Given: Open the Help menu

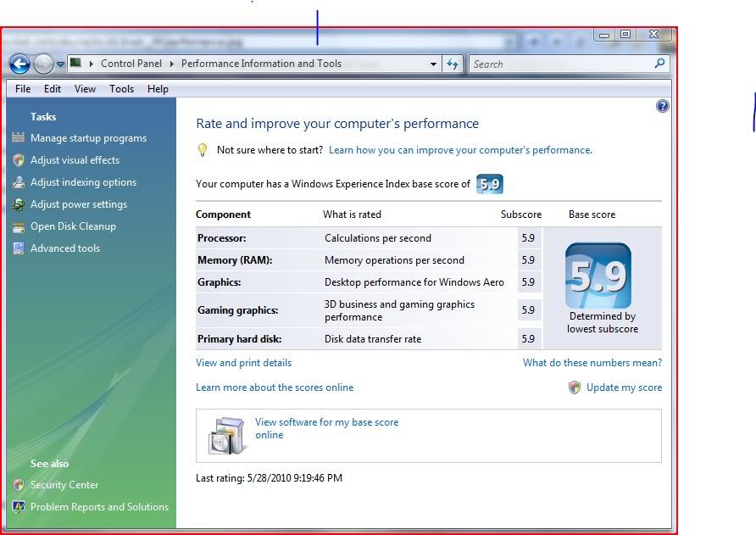Looking at the screenshot, I should (158, 89).
